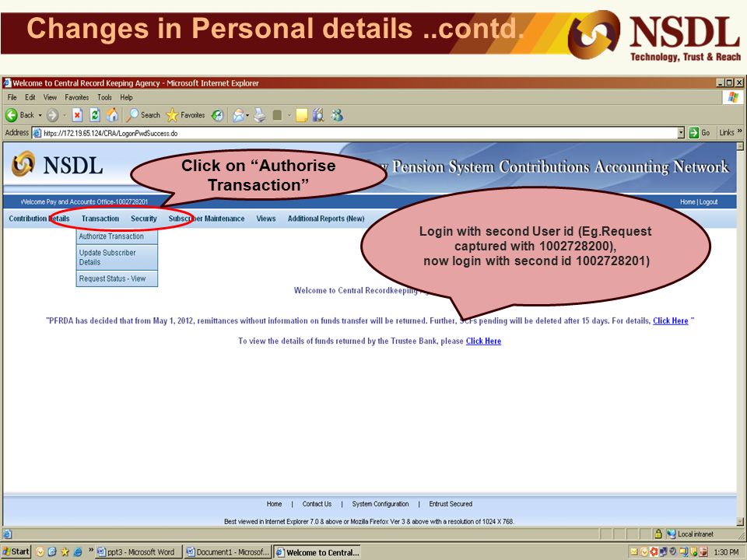Click the Stop page loading icon
Screen dimensions: 747x560
(77, 115)
